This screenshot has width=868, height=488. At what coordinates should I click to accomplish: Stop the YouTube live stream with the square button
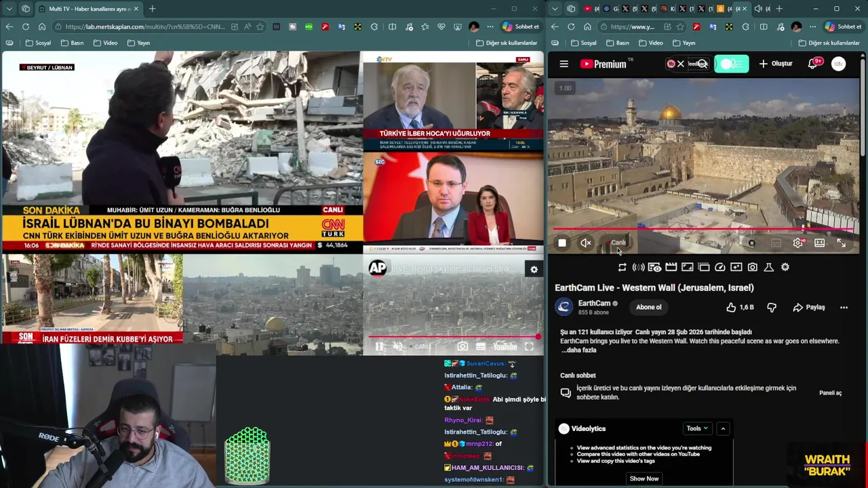coord(562,243)
